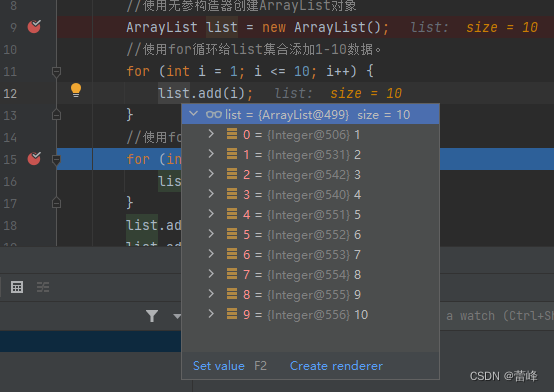Click line number 12 in the gutter
The image size is (554, 392).
(x=10, y=93)
